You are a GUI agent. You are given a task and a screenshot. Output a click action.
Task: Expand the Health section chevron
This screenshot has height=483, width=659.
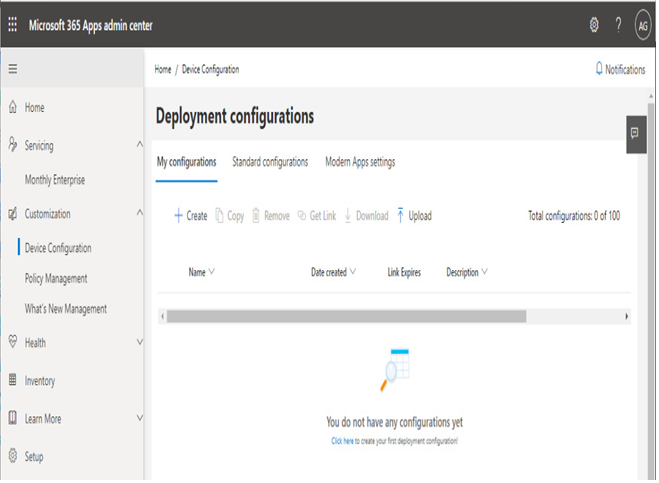click(140, 342)
